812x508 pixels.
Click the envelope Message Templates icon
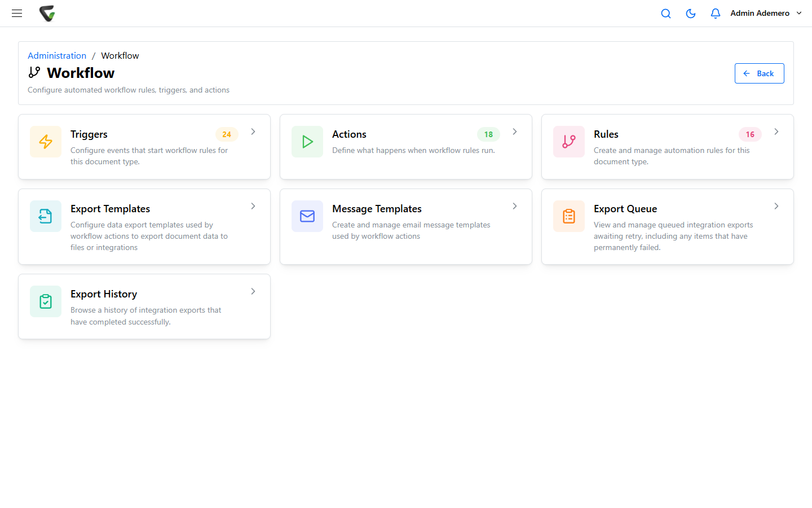pyautogui.click(x=307, y=216)
